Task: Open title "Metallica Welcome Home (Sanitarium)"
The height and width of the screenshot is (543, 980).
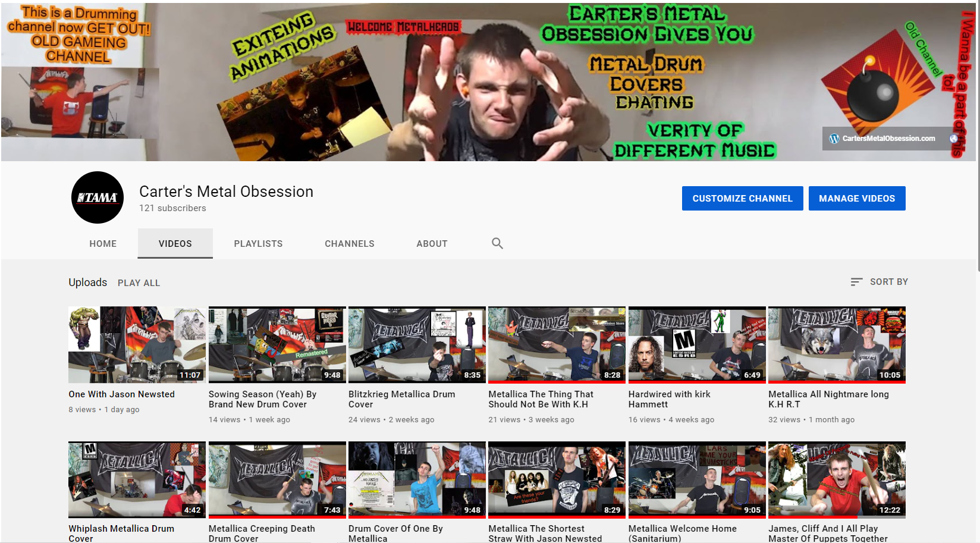Action: pyautogui.click(x=683, y=533)
